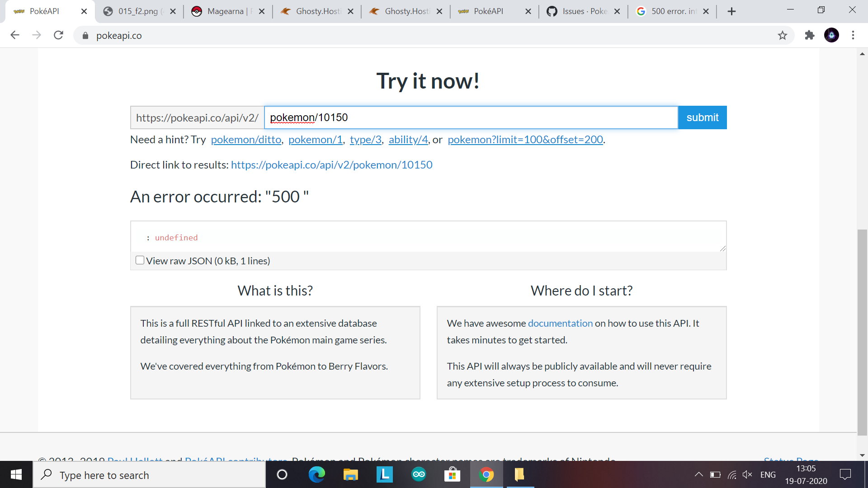Viewport: 868px width, 488px height.
Task: Open File Explorer from taskbar
Action: pos(350,474)
